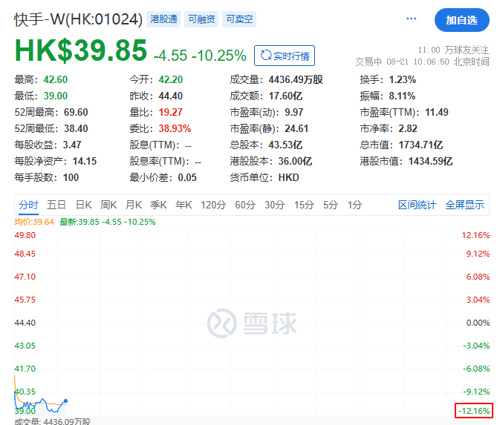Screen dimensions: 500x425
Task: Switch to the 月K chart tab
Action: (x=133, y=205)
